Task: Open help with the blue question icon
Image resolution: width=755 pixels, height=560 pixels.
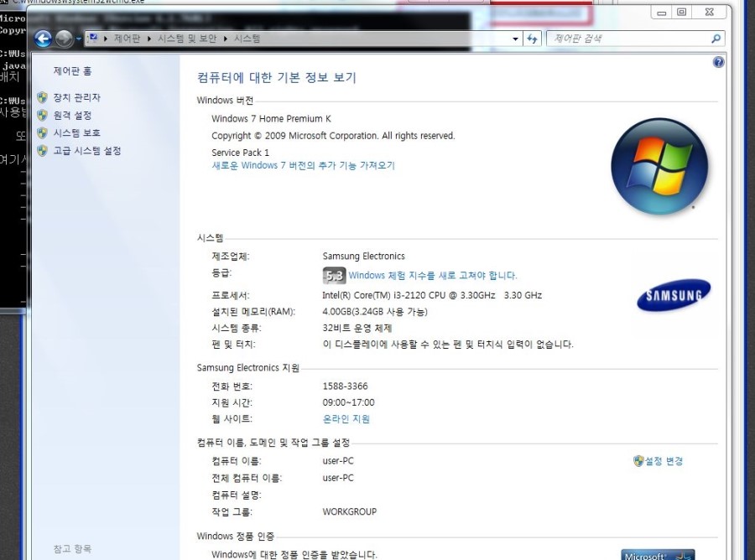Action: [718, 62]
